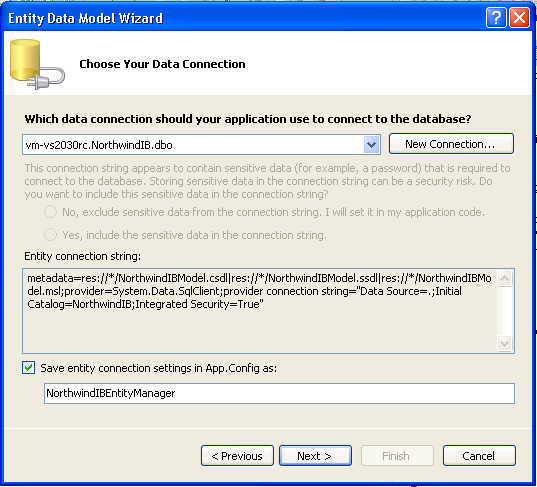
Task: Click the connection string scroll up arrow
Action: tap(504, 278)
